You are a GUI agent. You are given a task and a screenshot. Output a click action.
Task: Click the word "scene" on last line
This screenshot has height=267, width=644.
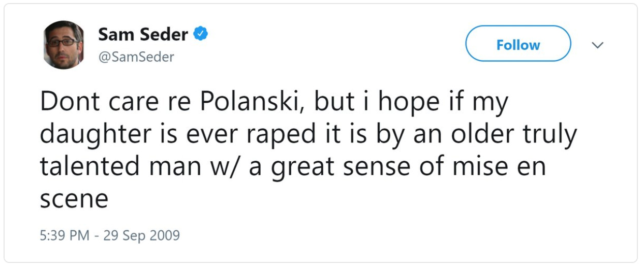tap(74, 199)
